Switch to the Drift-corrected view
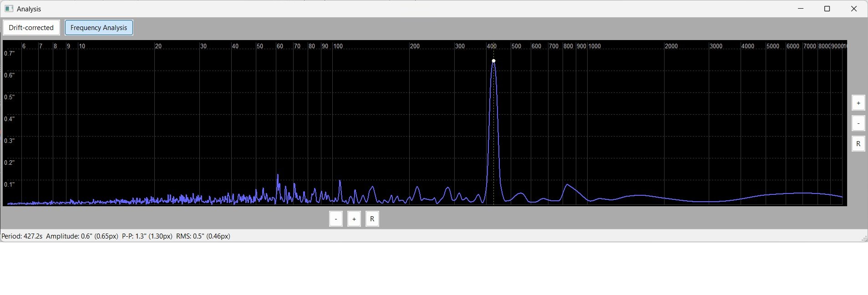The image size is (868, 295). click(31, 28)
